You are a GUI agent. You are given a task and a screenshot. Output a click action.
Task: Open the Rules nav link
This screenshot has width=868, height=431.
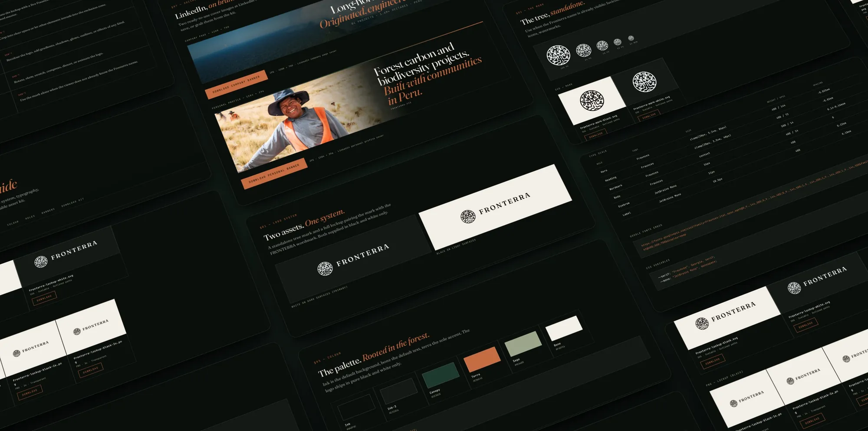tap(30, 217)
